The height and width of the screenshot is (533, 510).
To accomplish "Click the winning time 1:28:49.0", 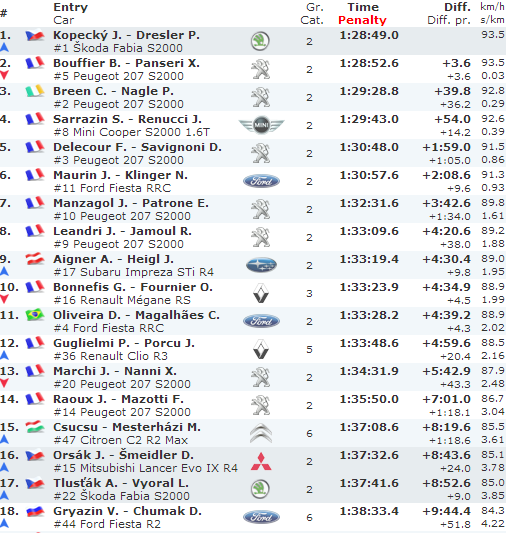I will [x=369, y=35].
